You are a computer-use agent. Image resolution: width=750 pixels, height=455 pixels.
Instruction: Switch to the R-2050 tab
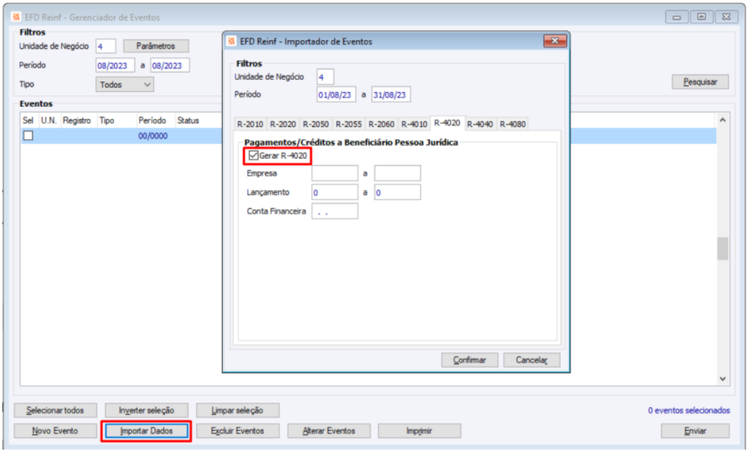[316, 124]
